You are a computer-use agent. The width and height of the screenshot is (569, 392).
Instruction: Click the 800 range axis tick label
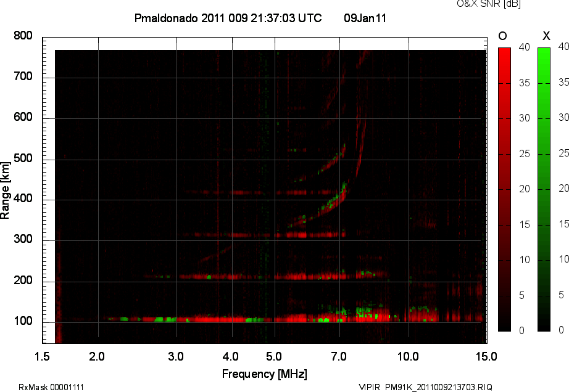pyautogui.click(x=23, y=36)
